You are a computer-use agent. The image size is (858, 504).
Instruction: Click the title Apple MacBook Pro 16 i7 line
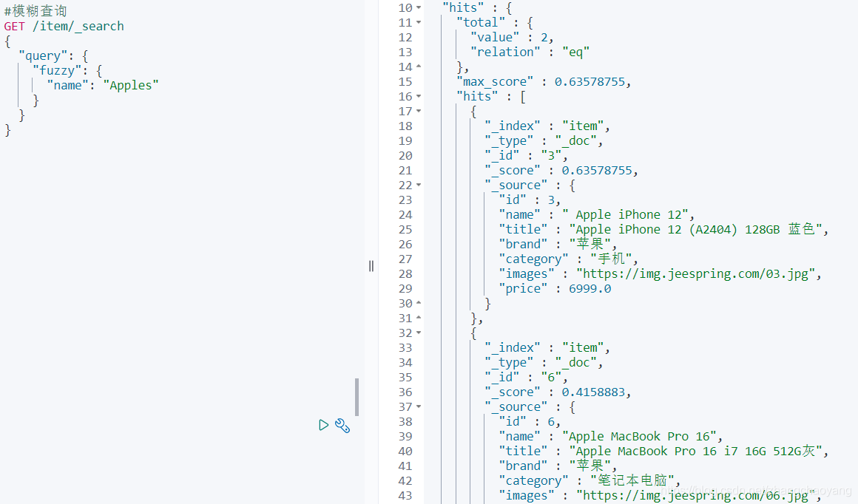(663, 452)
